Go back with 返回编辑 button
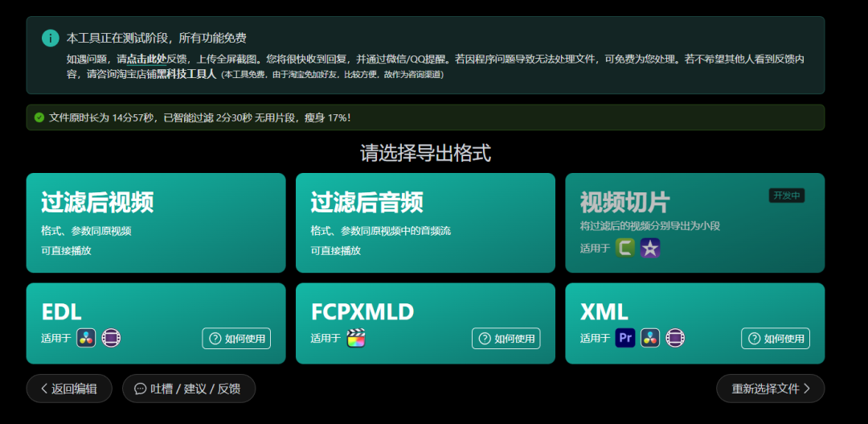This screenshot has width=868, height=424. pos(69,389)
